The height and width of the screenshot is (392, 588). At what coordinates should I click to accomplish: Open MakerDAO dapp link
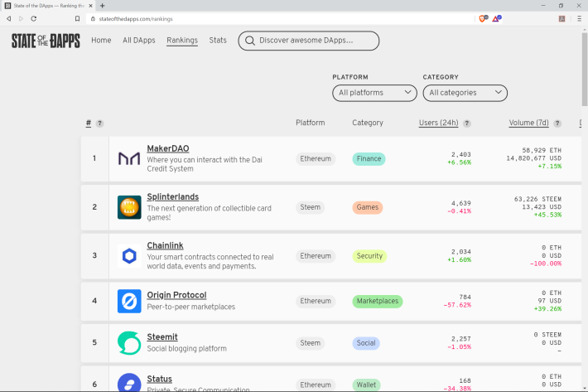tap(168, 148)
